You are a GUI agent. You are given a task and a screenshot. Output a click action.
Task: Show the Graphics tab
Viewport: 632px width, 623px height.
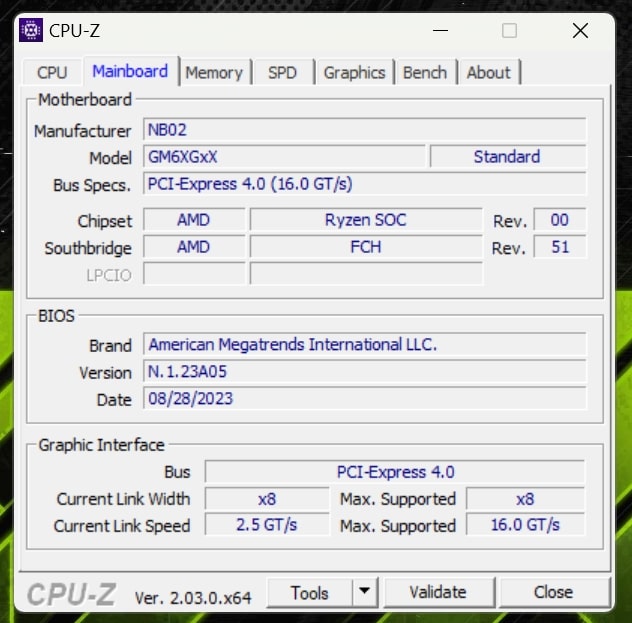point(354,72)
